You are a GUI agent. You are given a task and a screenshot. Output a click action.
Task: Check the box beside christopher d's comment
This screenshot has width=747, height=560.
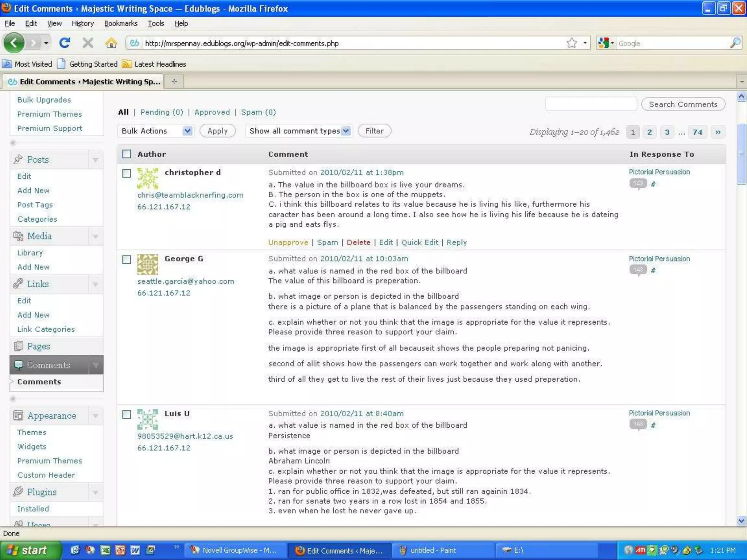click(x=127, y=173)
